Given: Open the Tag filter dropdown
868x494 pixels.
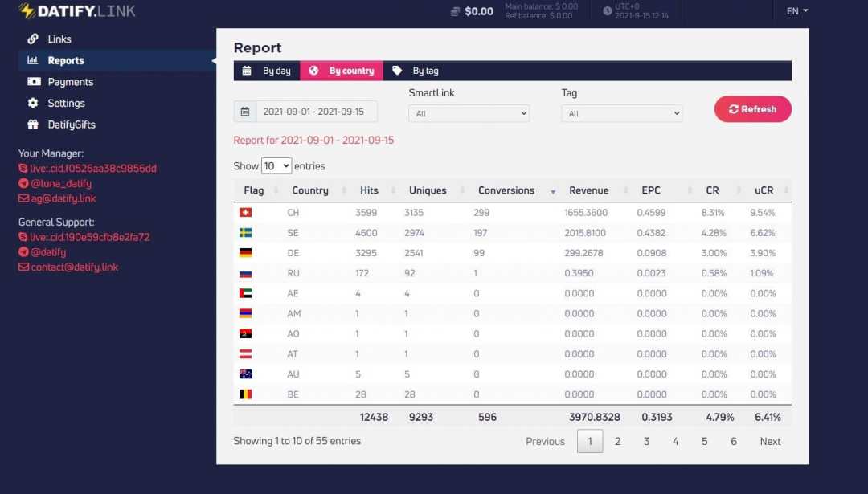Looking at the screenshot, I should 620,112.
